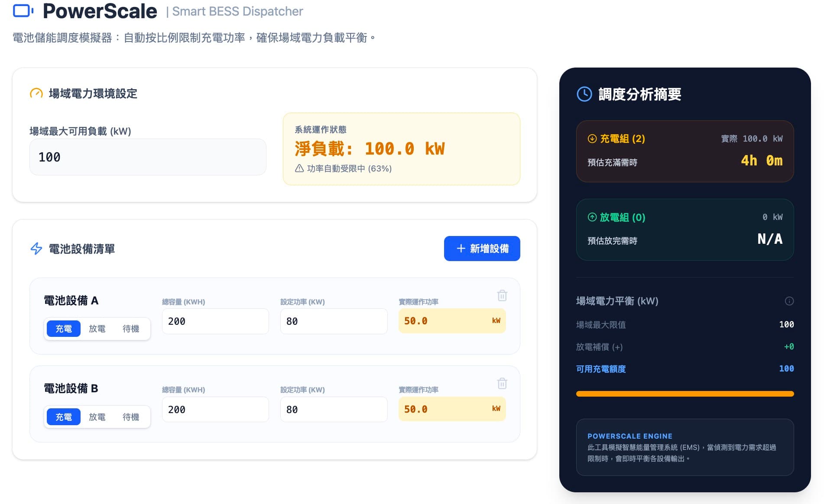824x504 pixels.
Task: Click the orange power balance progress bar
Action: click(x=685, y=394)
